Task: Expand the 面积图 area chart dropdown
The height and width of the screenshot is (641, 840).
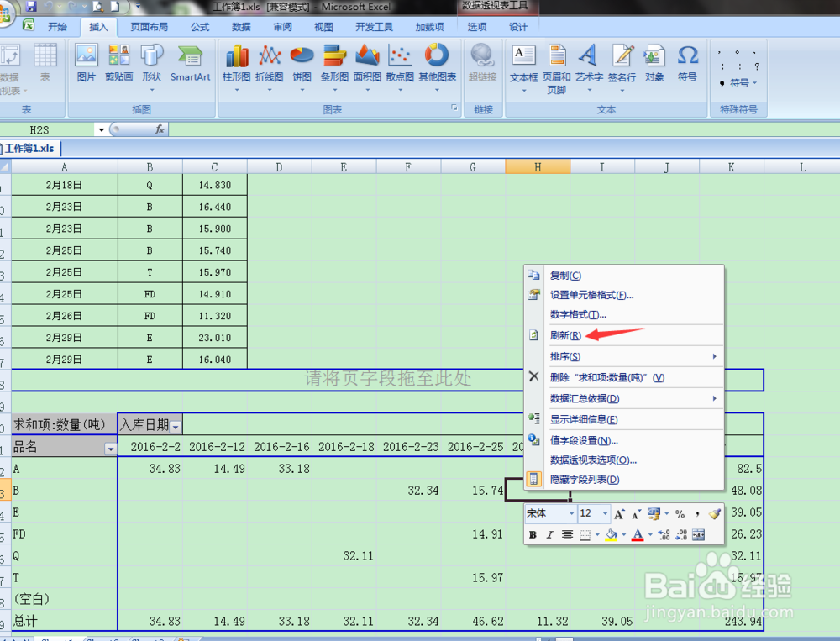Action: click(x=368, y=90)
